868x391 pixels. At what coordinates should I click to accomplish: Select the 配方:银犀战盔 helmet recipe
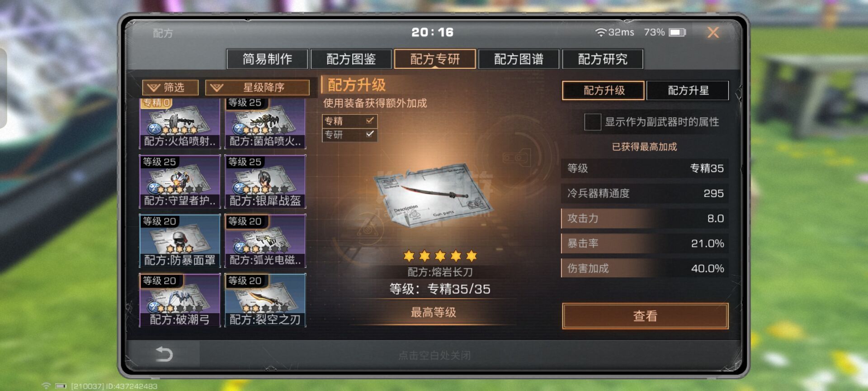click(265, 181)
